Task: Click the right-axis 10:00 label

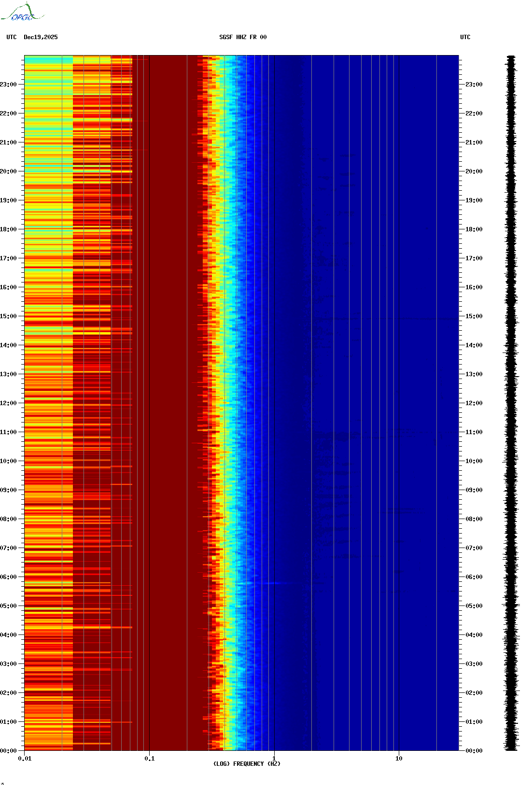Action: pyautogui.click(x=474, y=461)
